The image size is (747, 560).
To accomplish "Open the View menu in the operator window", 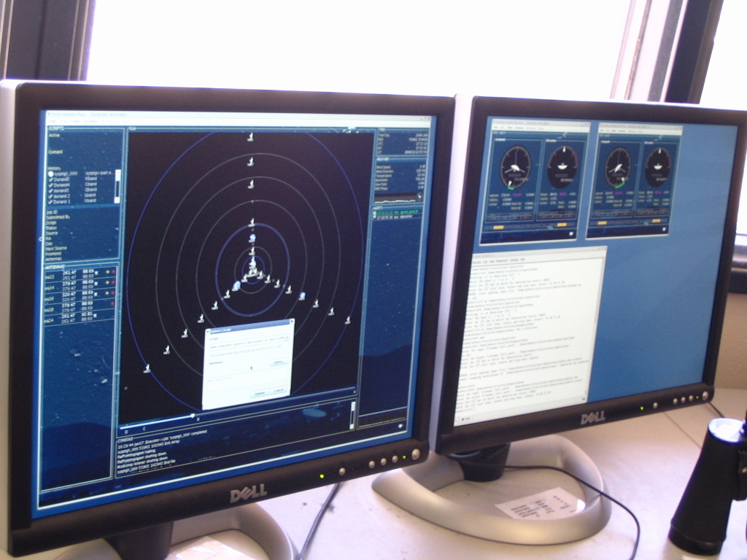I will coord(75,122).
